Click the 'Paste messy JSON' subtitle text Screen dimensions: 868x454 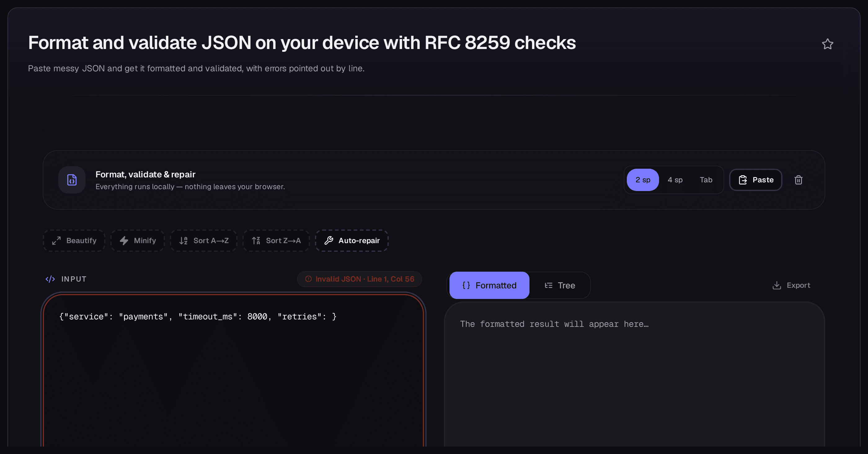196,69
